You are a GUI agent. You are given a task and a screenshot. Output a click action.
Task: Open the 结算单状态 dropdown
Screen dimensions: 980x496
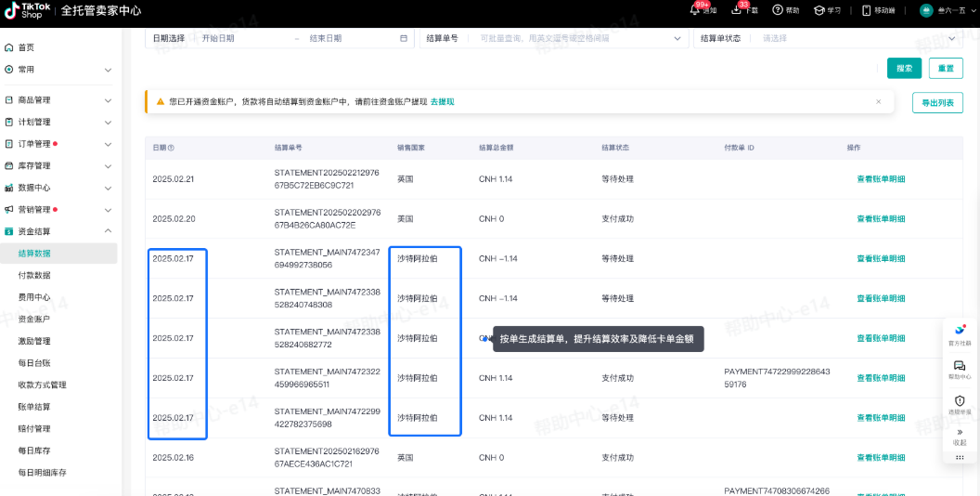(x=828, y=38)
